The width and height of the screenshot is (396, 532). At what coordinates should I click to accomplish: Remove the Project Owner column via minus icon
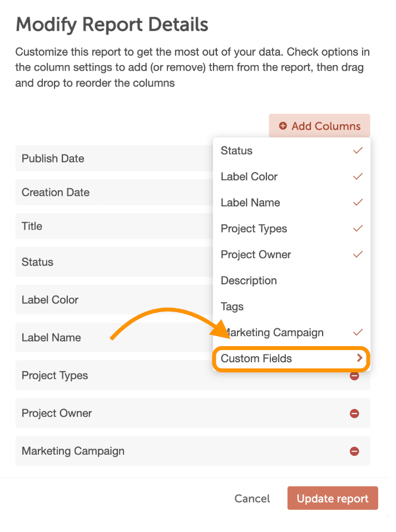click(354, 413)
